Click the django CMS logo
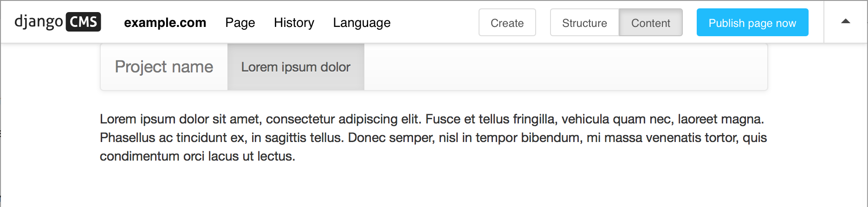868x207 pixels. 58,22
